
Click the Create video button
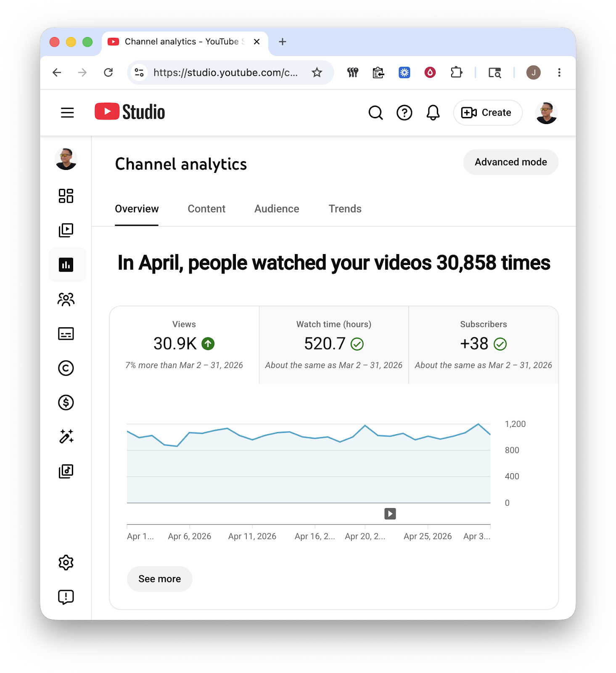487,113
